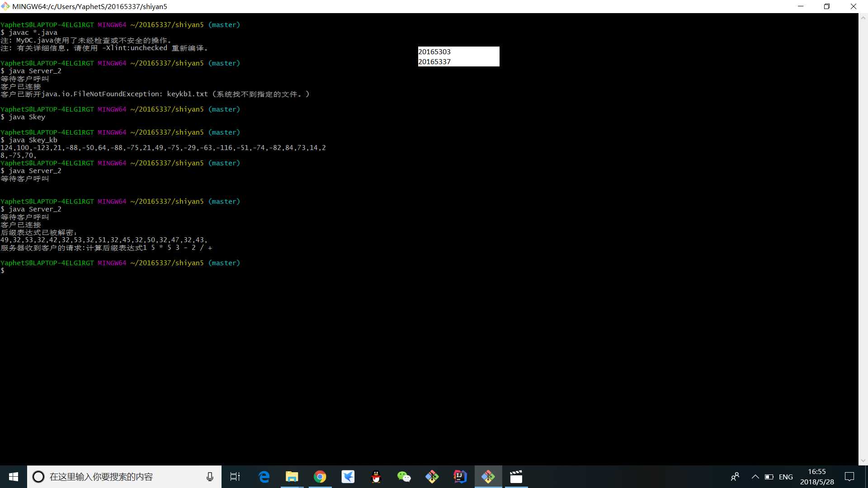
Task: Check the battery status icon
Action: (769, 477)
